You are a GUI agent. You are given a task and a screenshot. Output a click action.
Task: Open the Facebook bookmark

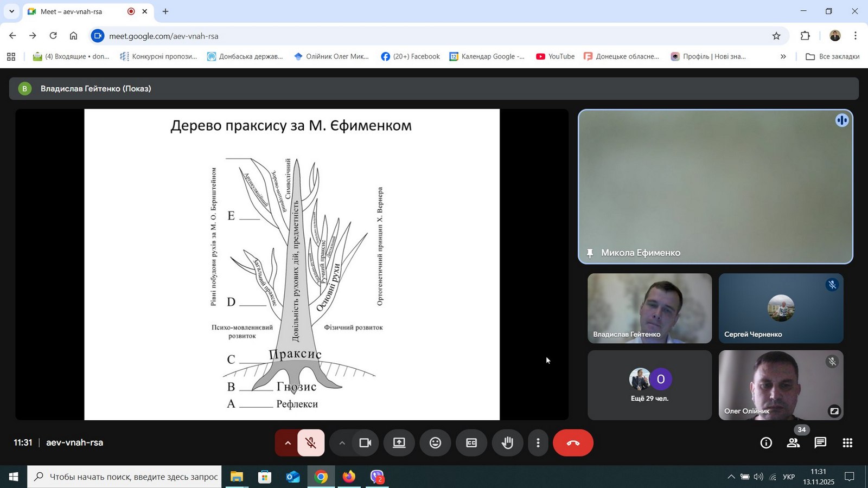pyautogui.click(x=411, y=56)
